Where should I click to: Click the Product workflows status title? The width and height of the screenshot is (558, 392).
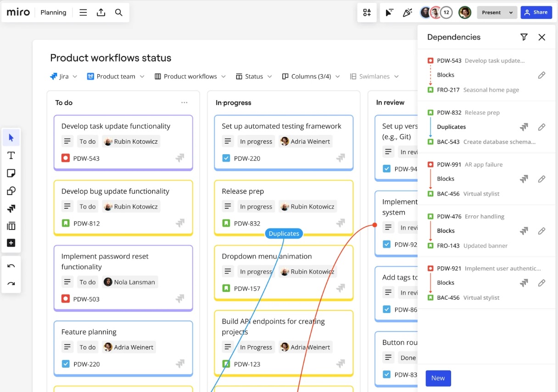(111, 58)
